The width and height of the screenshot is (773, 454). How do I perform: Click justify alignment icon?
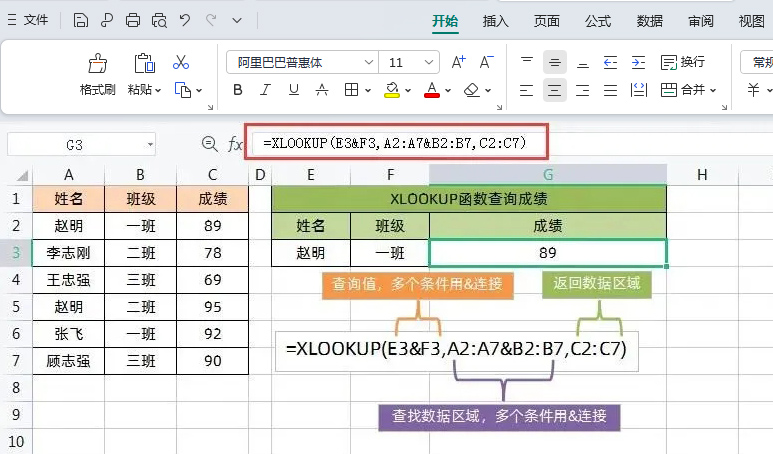(610, 90)
